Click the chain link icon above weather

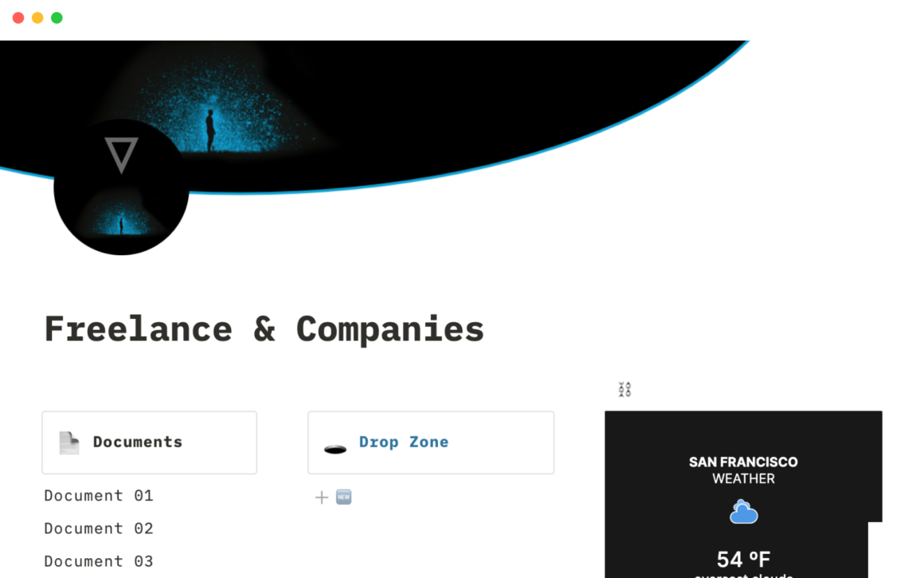click(x=624, y=389)
